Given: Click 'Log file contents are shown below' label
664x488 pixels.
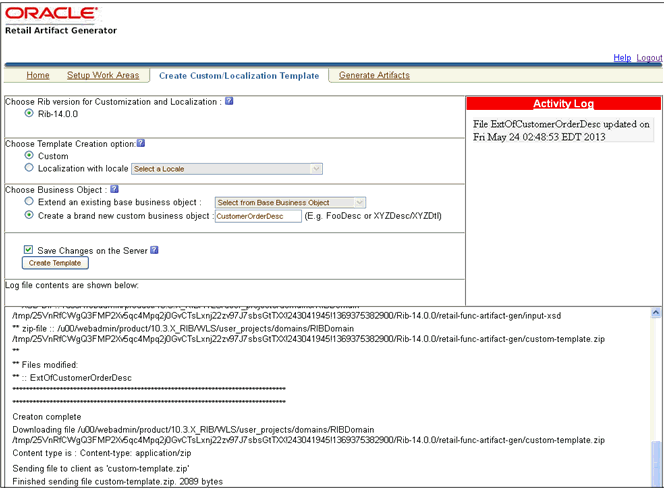Looking at the screenshot, I should [x=72, y=285].
